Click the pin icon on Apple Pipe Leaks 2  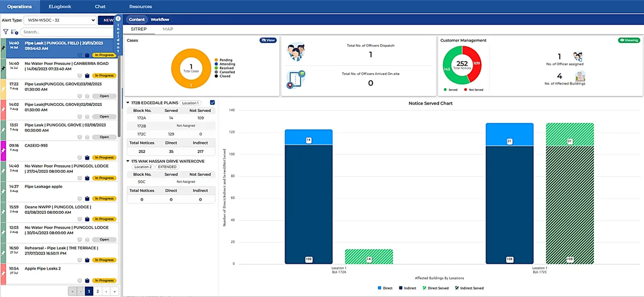click(x=3, y=274)
